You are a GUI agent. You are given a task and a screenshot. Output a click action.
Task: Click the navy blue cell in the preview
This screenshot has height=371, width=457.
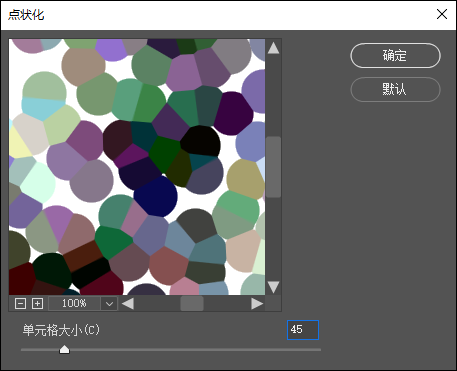(x=156, y=196)
